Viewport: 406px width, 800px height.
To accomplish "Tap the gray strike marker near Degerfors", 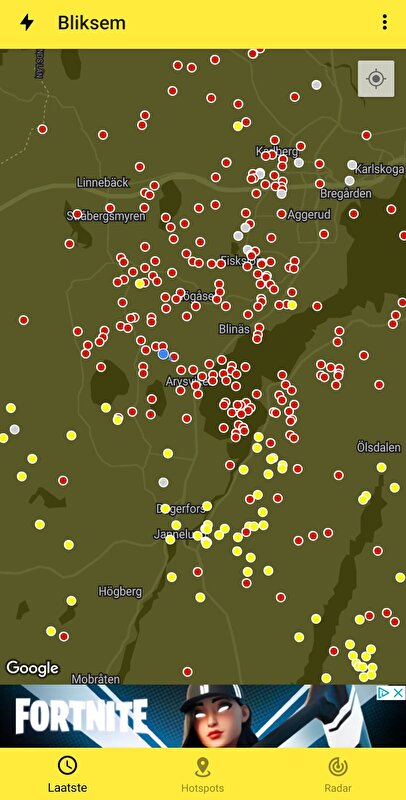I will click(x=163, y=482).
